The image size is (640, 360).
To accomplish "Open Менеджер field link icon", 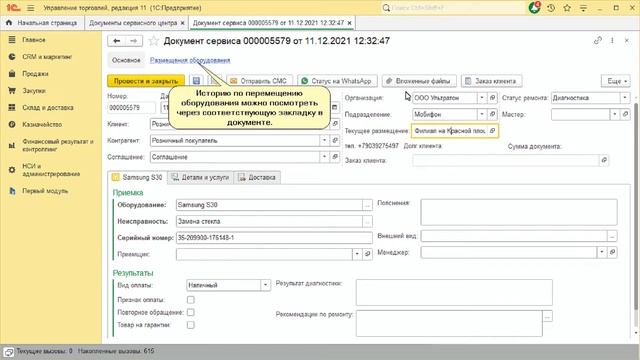I will (x=612, y=252).
